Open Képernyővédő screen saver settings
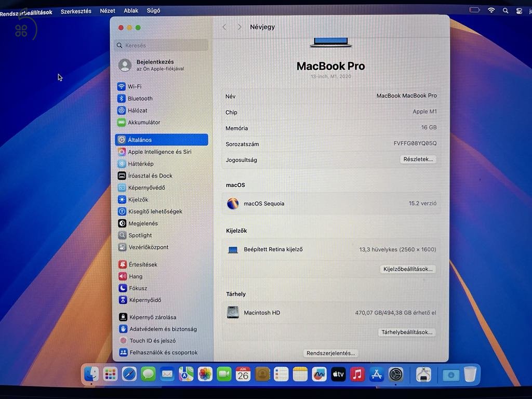Image resolution: width=532 pixels, height=399 pixels. (141, 188)
